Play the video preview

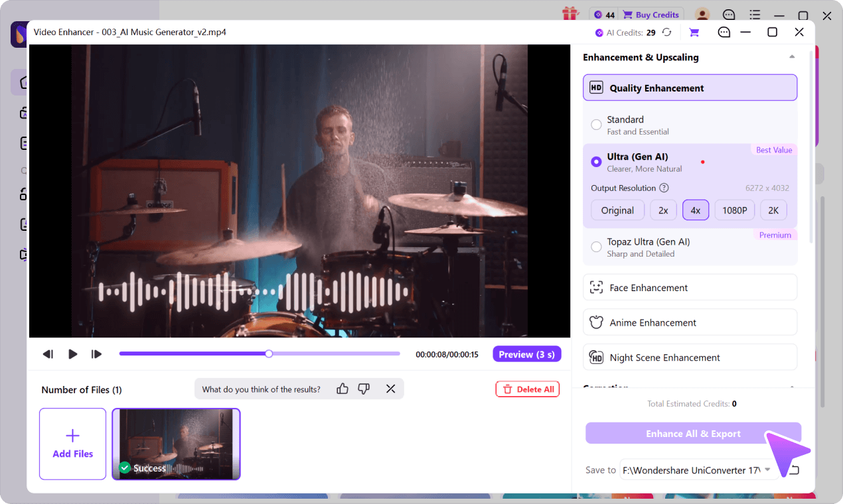point(73,354)
